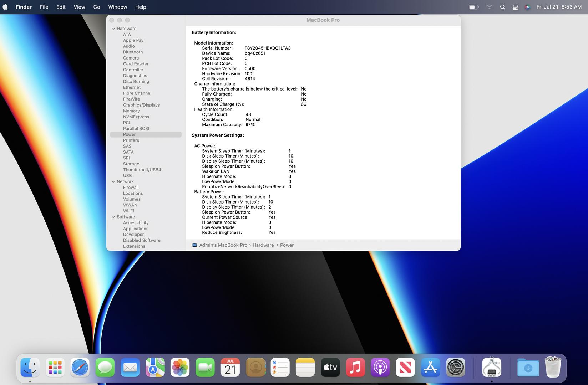Click Hardware in the path bar
Screen dimensions: 588x385
click(x=263, y=245)
